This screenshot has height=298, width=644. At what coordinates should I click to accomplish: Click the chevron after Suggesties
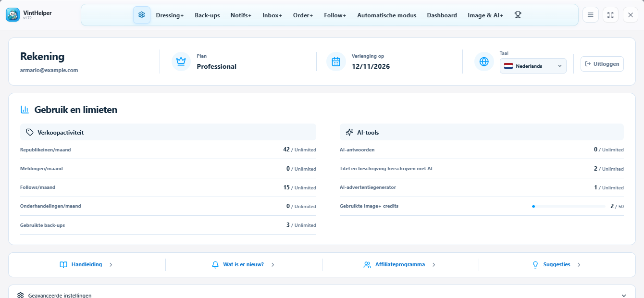(x=579, y=265)
